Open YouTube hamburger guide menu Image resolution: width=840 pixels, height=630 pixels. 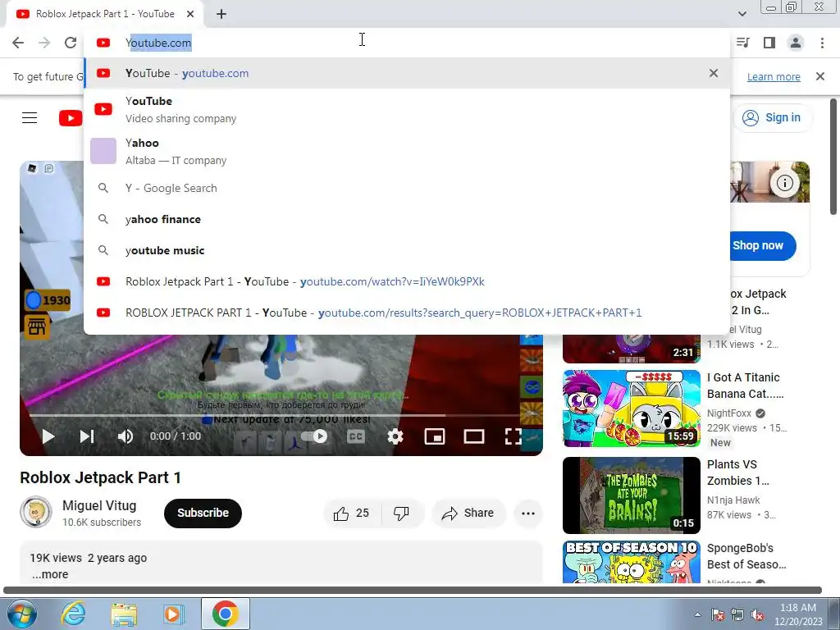[30, 117]
